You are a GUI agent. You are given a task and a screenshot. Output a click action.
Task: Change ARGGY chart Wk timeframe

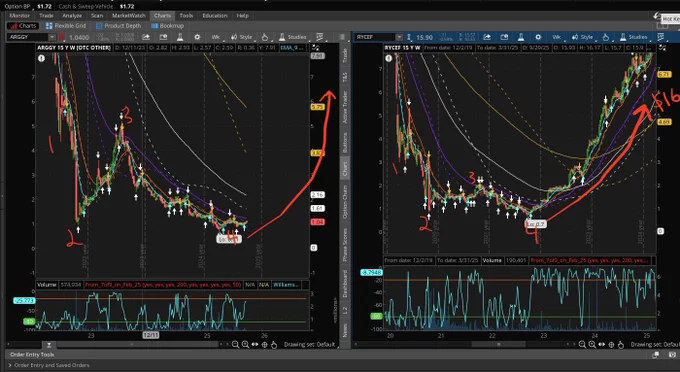pos(216,37)
